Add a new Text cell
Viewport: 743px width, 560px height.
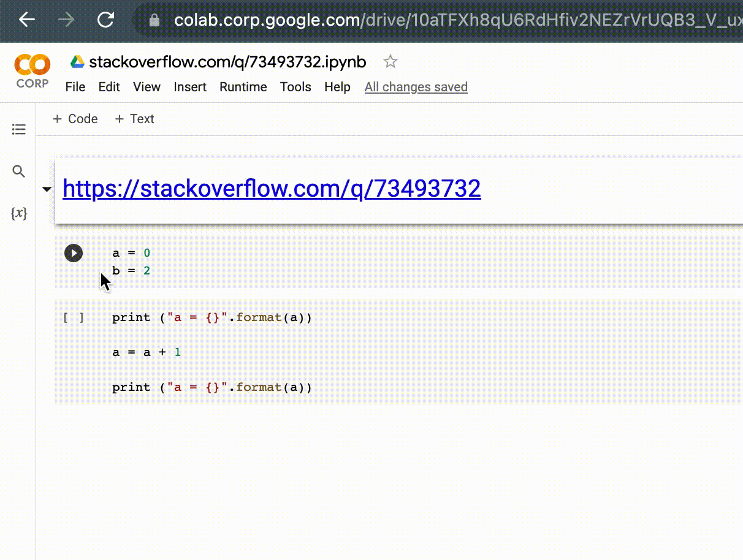(134, 119)
